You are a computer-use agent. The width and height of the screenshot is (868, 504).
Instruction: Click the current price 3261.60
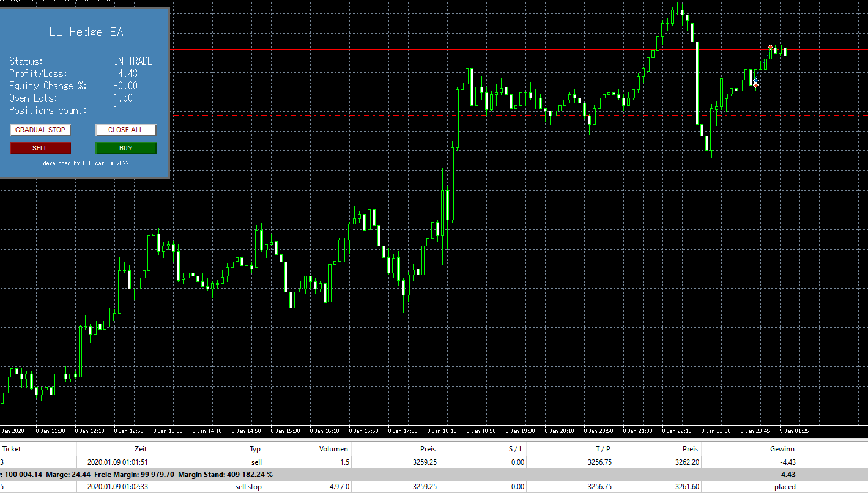click(x=686, y=487)
